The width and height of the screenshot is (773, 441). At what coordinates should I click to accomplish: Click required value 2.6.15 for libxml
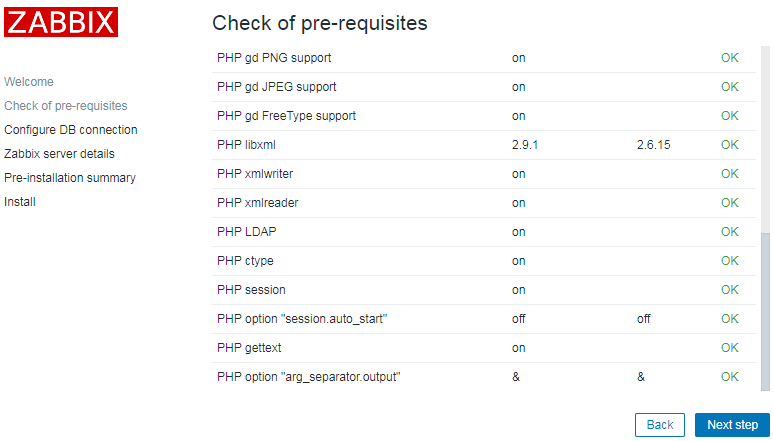[x=653, y=145]
